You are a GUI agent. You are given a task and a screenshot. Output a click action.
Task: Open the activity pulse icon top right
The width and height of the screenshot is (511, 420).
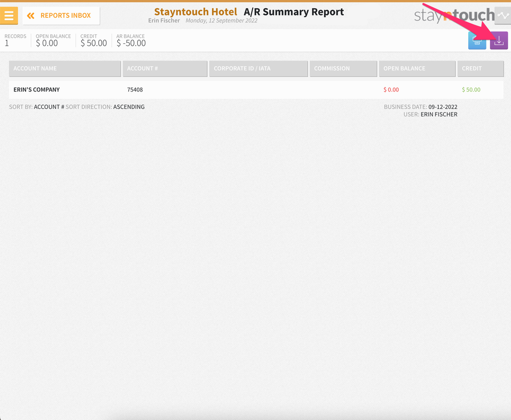click(503, 16)
